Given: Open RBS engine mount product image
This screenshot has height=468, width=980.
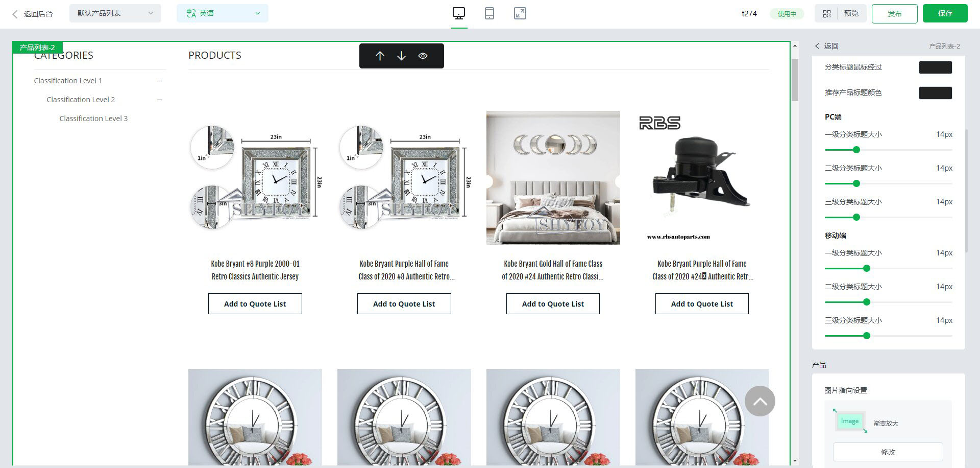Looking at the screenshot, I should pyautogui.click(x=702, y=178).
